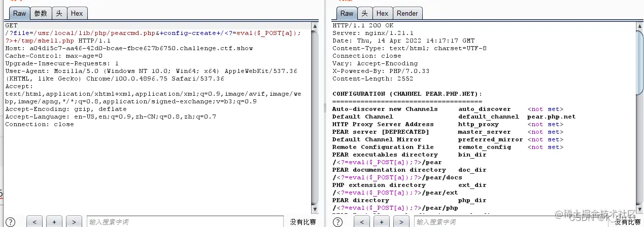Click the plus button in response search bar
The width and height of the screenshot is (644, 227).
click(381, 222)
